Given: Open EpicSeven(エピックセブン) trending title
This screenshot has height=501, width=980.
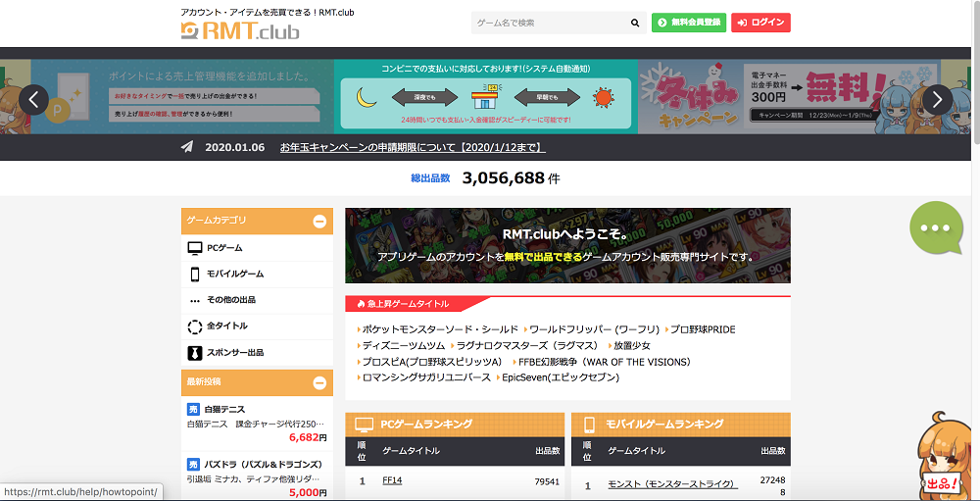Looking at the screenshot, I should click(x=560, y=377).
